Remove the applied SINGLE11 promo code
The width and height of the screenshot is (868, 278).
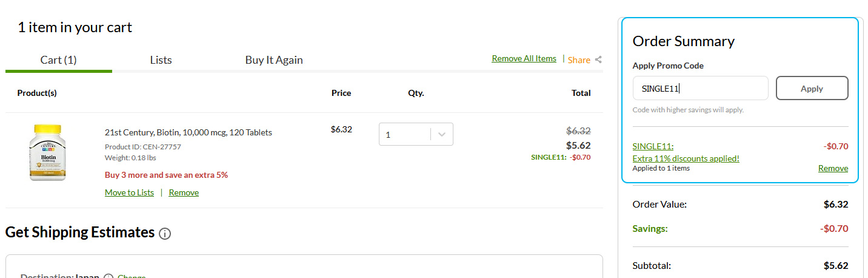click(x=833, y=168)
